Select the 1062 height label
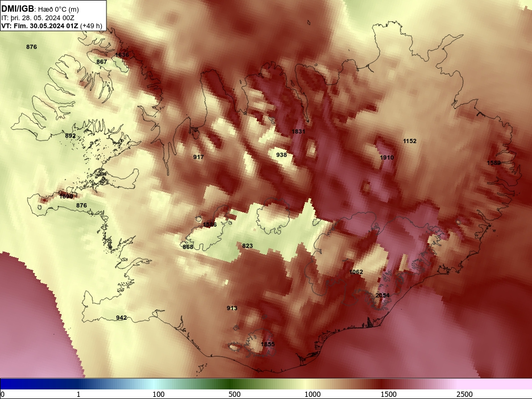 click(x=356, y=272)
